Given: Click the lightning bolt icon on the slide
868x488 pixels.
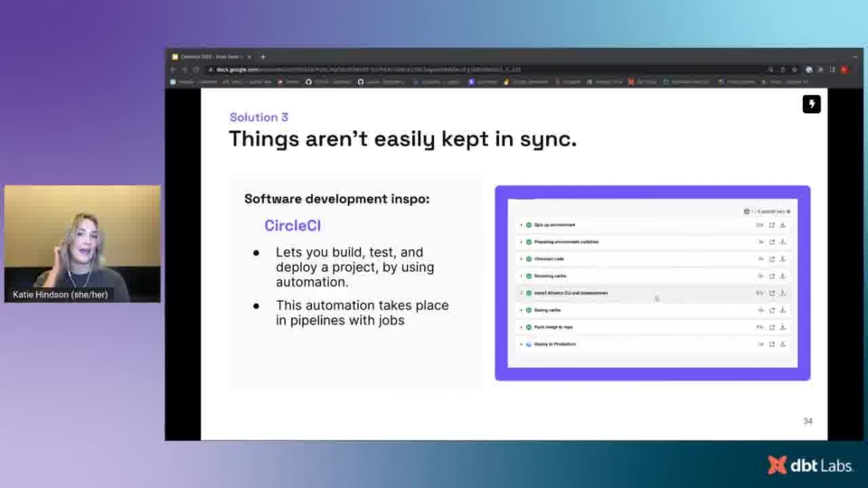Looking at the screenshot, I should [x=812, y=104].
